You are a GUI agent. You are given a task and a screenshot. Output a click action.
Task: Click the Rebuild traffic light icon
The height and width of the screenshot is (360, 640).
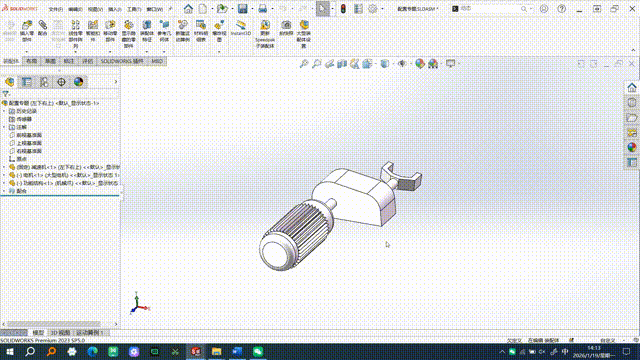tap(343, 9)
